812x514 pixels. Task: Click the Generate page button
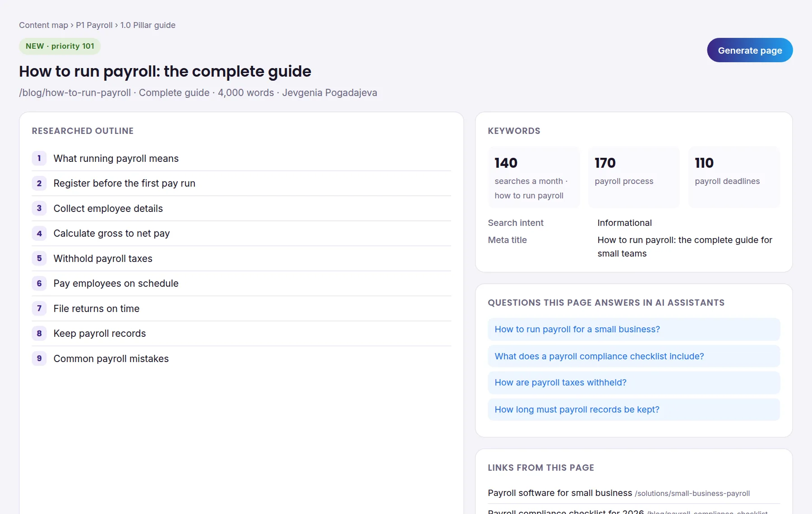tap(750, 50)
